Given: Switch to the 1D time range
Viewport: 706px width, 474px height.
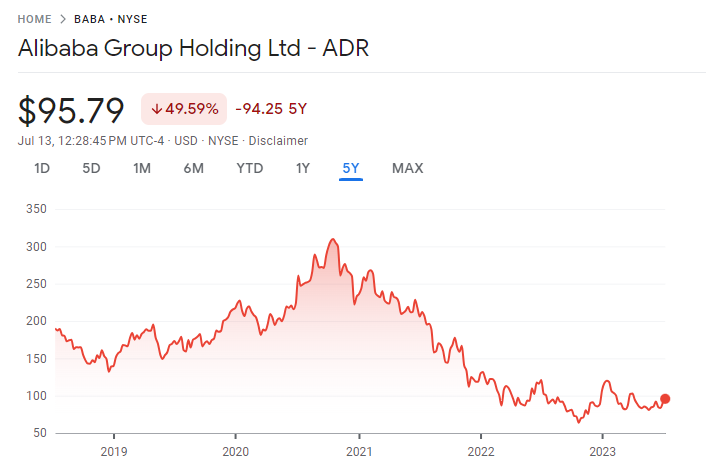Looking at the screenshot, I should click(x=42, y=168).
